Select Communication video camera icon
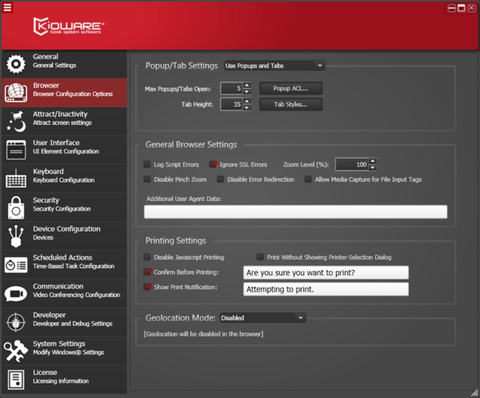The height and width of the screenshot is (398, 480). pyautogui.click(x=16, y=294)
